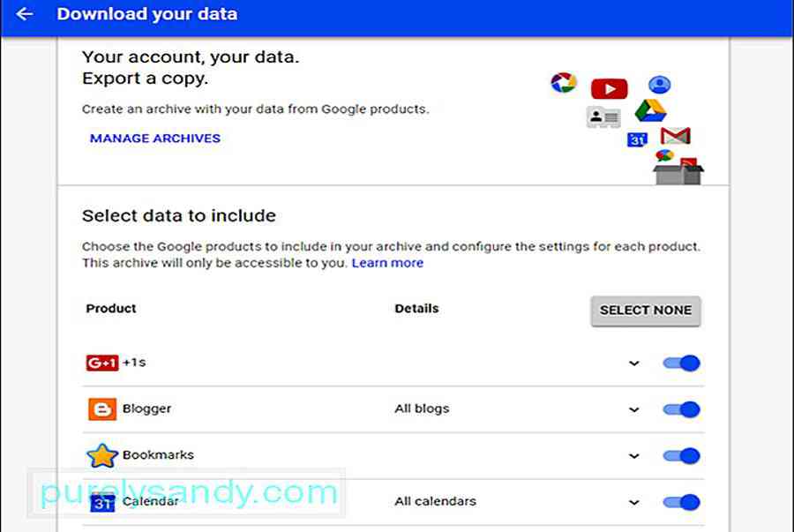Screen dimensions: 794x532
Task: Switch off the Bookmarks toggle
Action: tap(681, 455)
